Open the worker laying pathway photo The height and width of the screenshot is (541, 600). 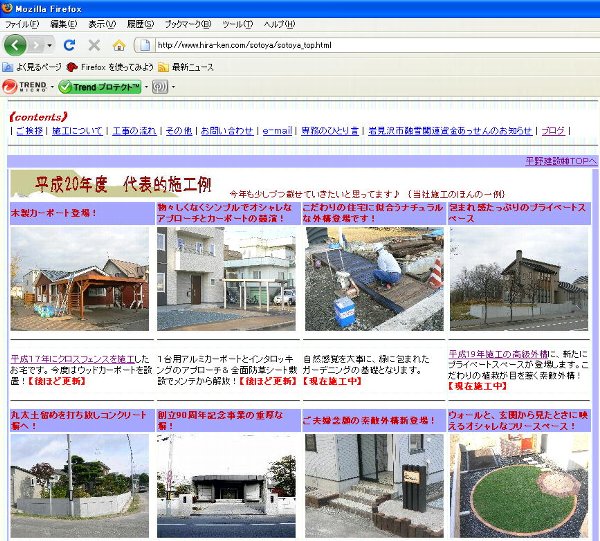[374, 279]
